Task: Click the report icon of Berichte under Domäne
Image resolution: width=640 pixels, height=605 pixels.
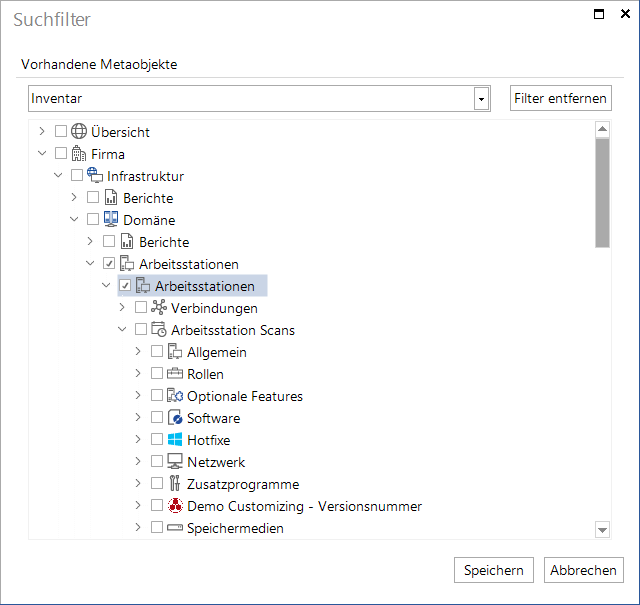Action: [x=127, y=241]
